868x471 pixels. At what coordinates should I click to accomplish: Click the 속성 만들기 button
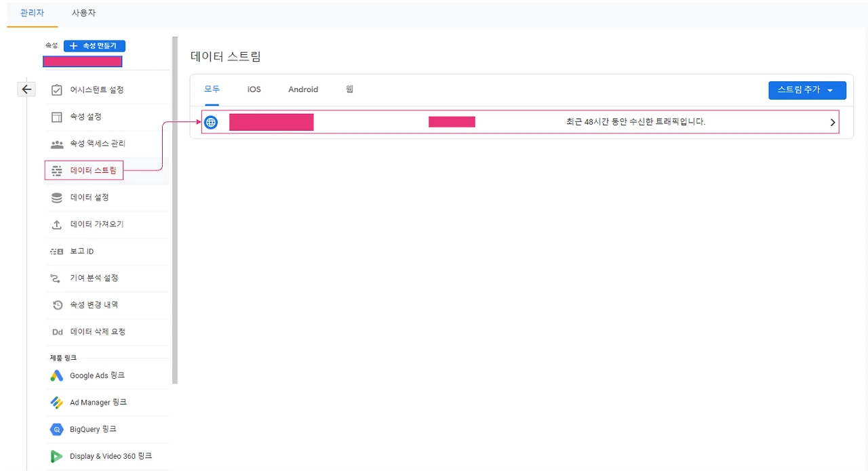pos(94,45)
